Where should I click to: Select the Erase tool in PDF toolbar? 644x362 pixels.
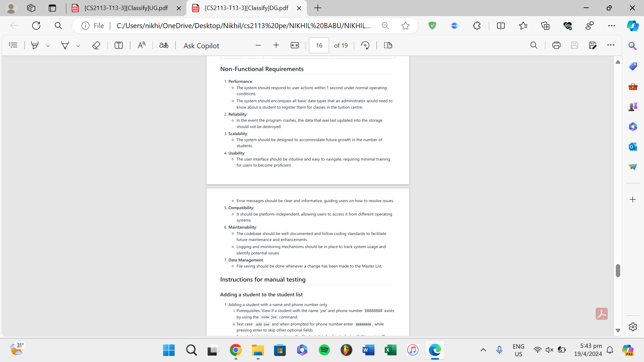pos(96,45)
